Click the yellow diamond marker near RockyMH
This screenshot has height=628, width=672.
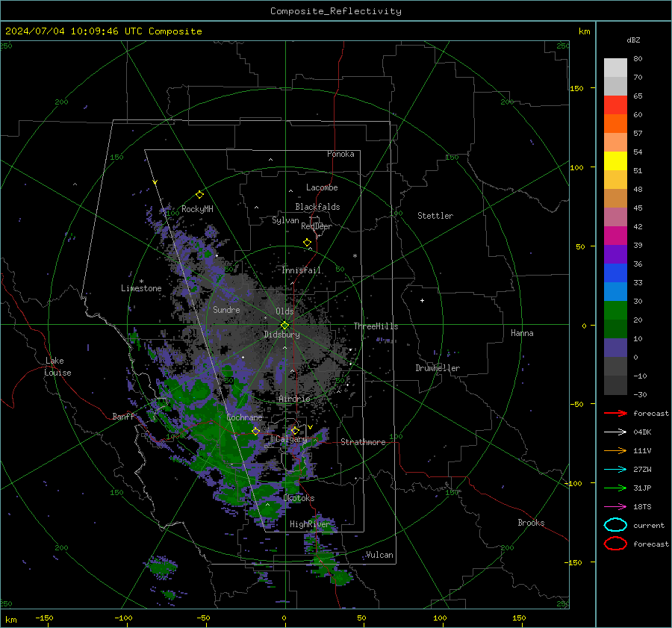pos(199,195)
